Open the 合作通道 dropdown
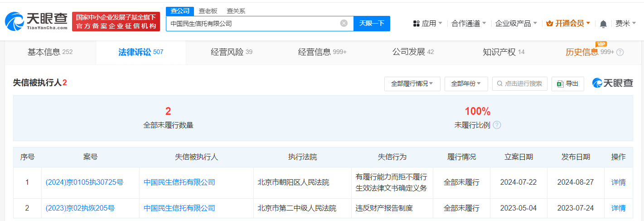 [x=469, y=23]
